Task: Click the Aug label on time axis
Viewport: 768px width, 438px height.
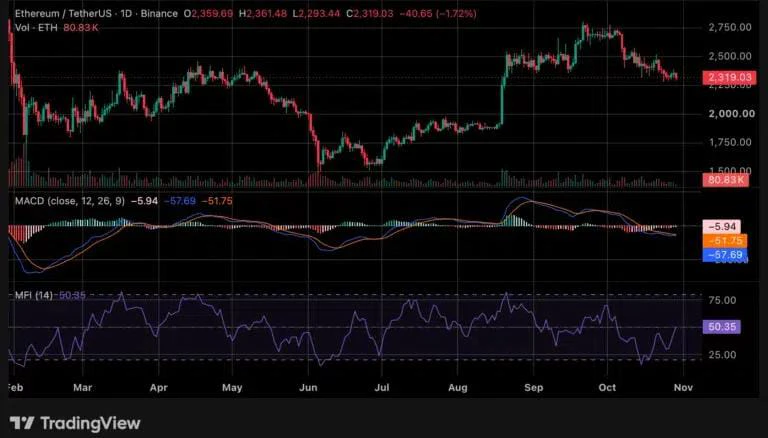Action: pyautogui.click(x=457, y=388)
